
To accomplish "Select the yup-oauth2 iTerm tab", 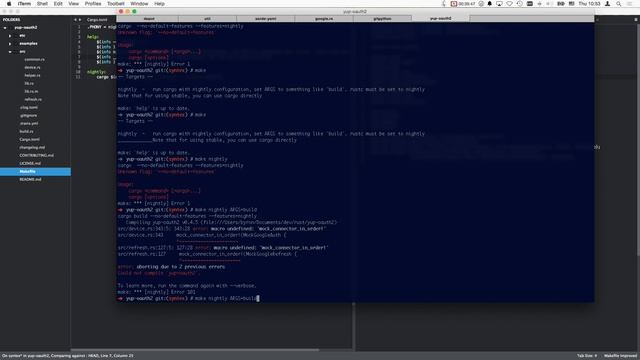I will click(x=441, y=18).
